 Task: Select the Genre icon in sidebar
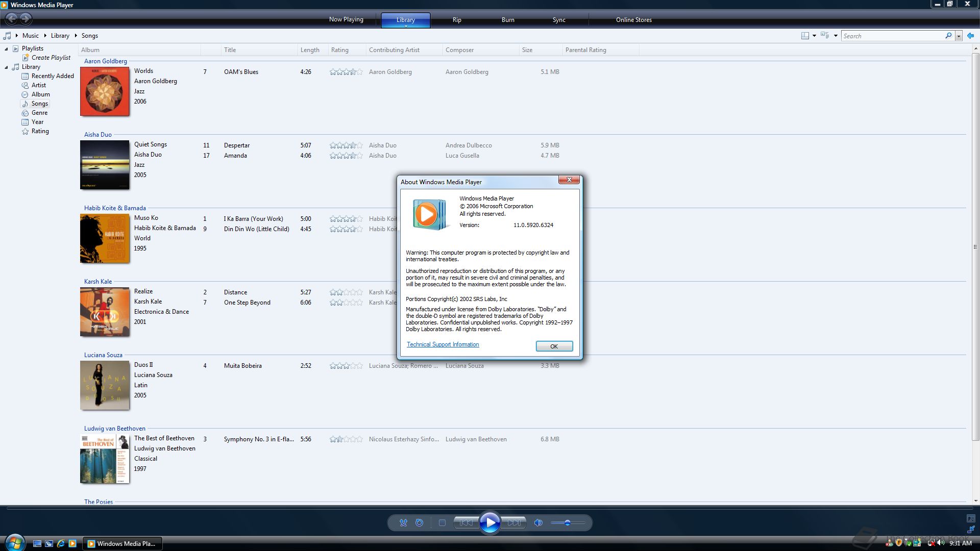tap(25, 113)
